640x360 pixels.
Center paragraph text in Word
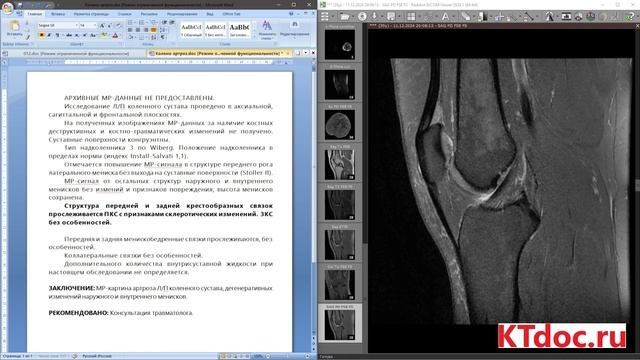tap(138, 30)
